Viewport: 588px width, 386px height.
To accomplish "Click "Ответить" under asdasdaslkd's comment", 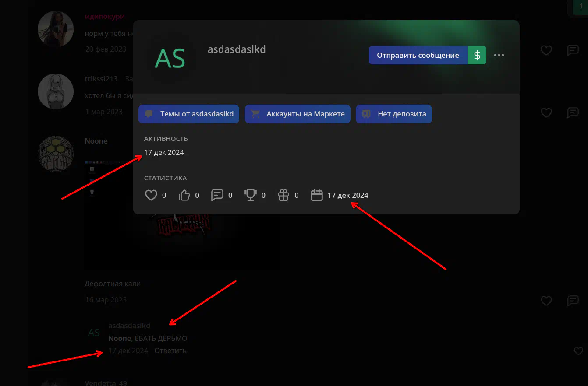I will pos(170,351).
